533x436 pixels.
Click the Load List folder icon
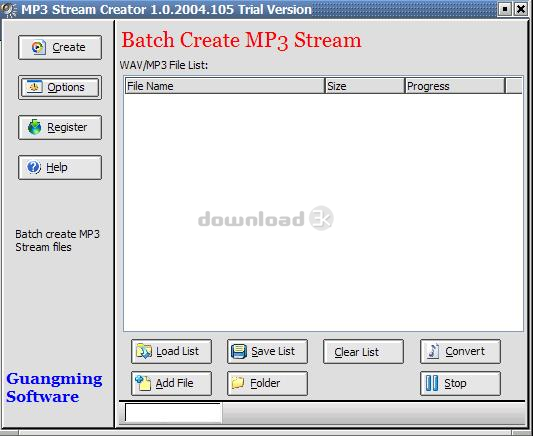click(144, 351)
